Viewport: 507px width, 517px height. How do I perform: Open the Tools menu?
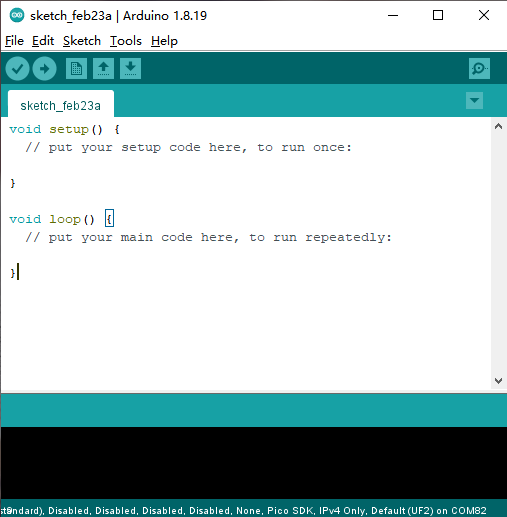coord(126,41)
